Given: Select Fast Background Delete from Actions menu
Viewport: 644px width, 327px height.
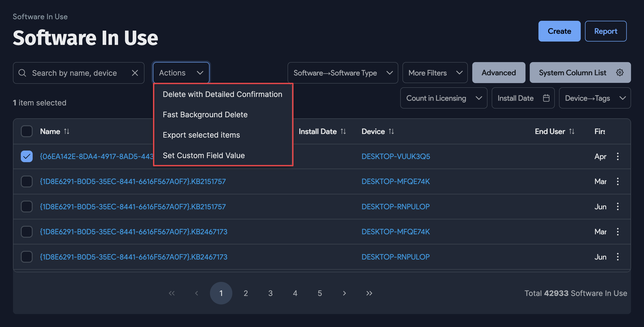Looking at the screenshot, I should coord(205,115).
